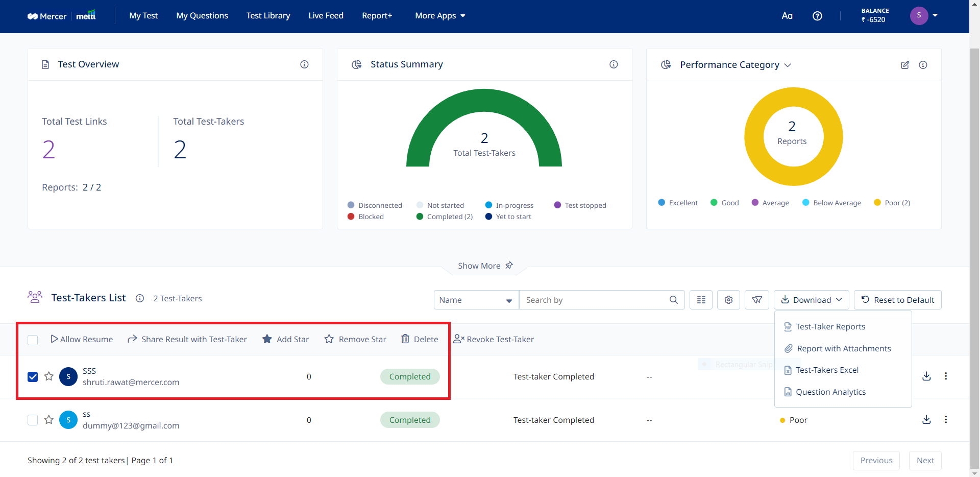Open the help question mark icon
Viewport: 980px width, 477px height.
(x=817, y=16)
